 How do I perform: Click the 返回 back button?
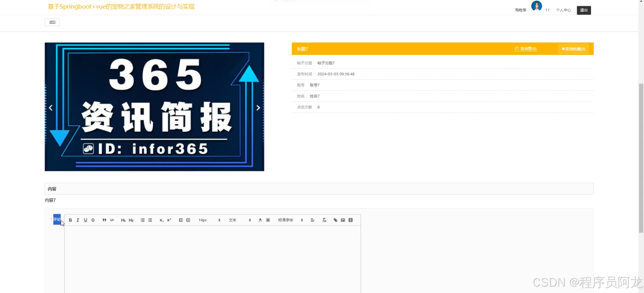pos(52,22)
